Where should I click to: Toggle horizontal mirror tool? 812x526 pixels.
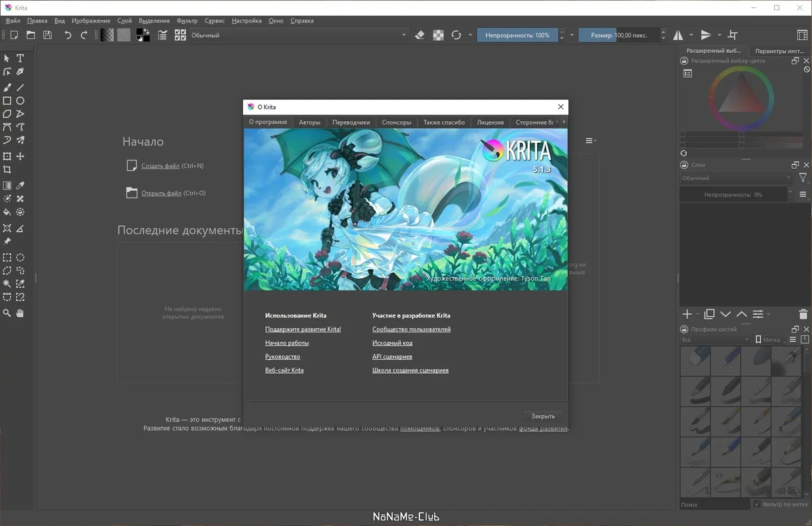pyautogui.click(x=679, y=35)
